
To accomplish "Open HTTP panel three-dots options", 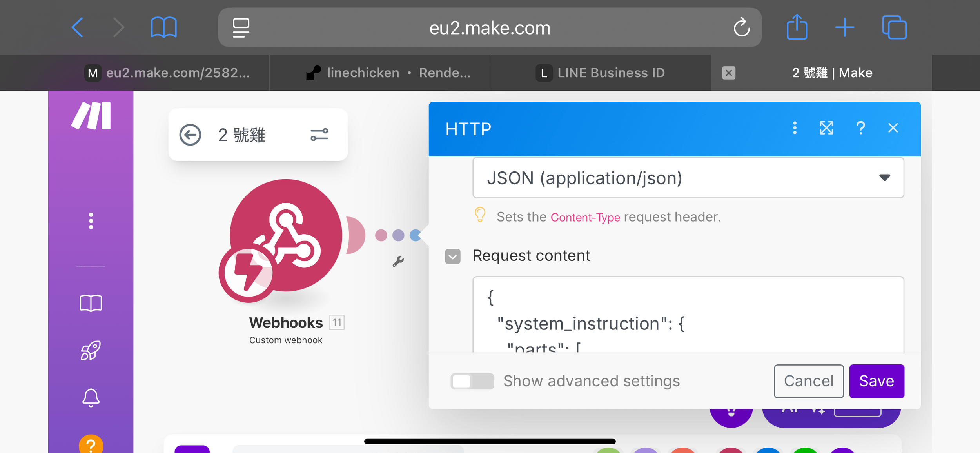I will point(795,128).
